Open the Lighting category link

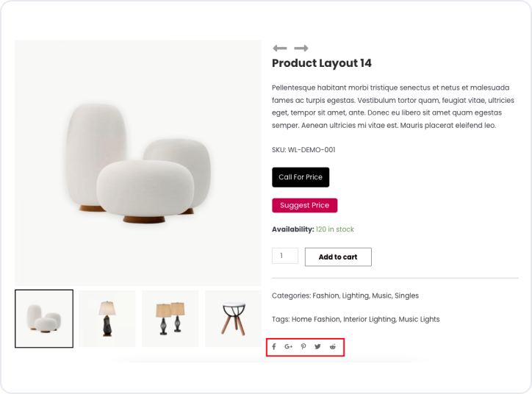tap(356, 295)
